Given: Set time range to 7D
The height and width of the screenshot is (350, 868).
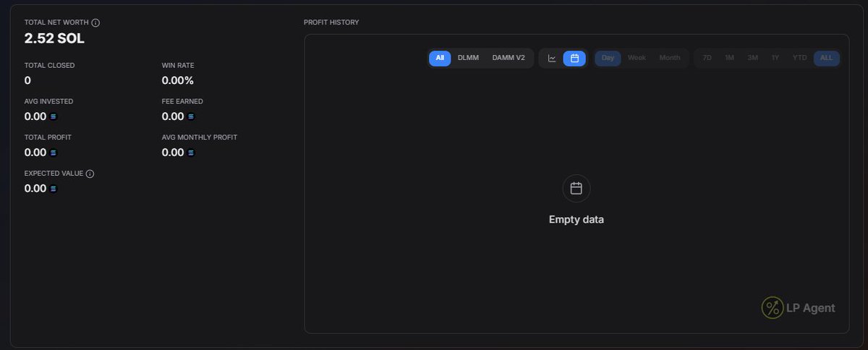Looking at the screenshot, I should (x=707, y=59).
